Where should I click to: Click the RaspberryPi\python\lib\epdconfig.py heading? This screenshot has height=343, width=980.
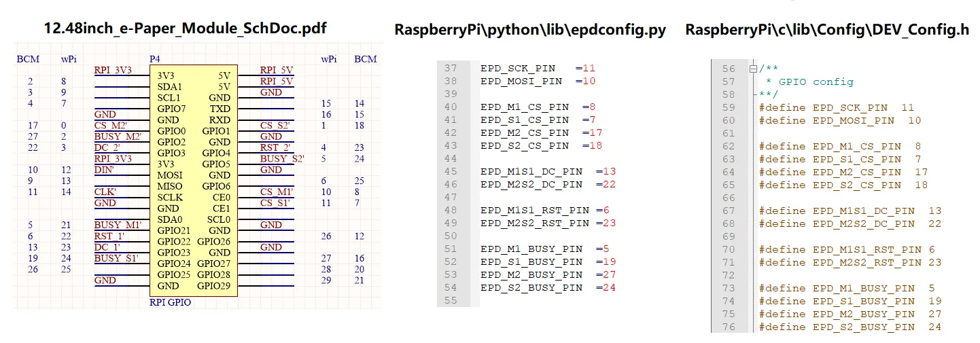pos(530,30)
